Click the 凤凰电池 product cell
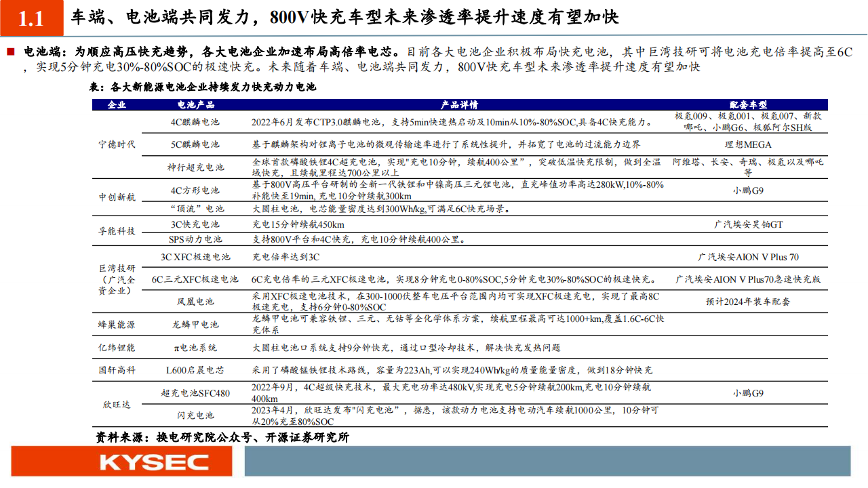The height and width of the screenshot is (488, 868). (x=195, y=302)
